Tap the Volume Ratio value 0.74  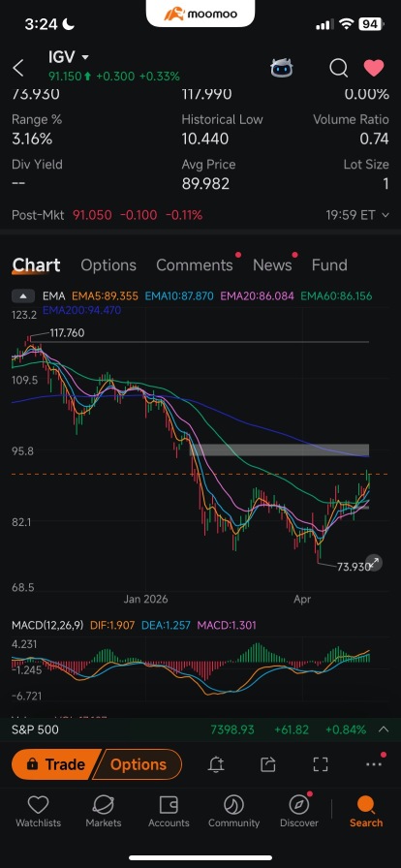pos(375,139)
